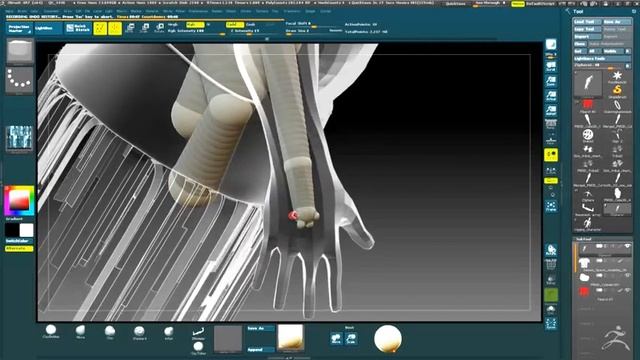Viewport: 640px width, 360px height.
Task: Select the ClayTubes brush
Action: (198, 348)
